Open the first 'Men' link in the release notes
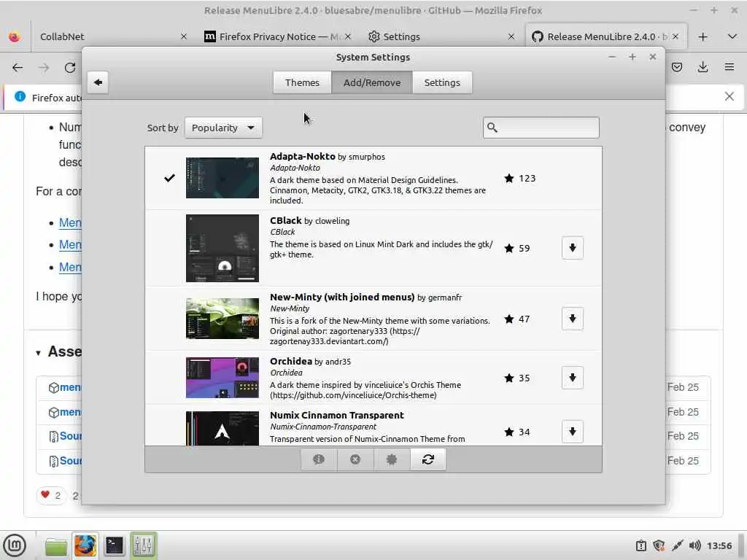Viewport: 747px width, 560px height. [x=70, y=223]
